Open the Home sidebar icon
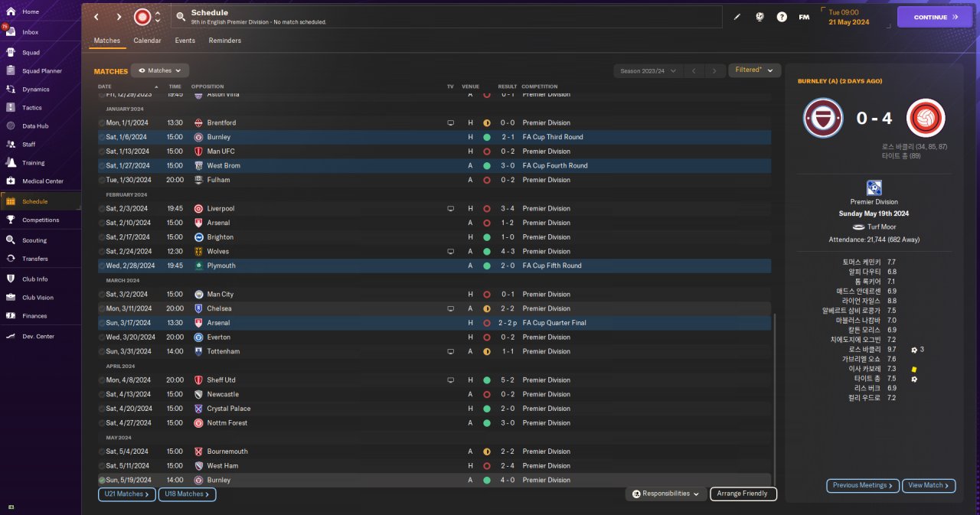This screenshot has height=515, width=980. click(x=11, y=11)
